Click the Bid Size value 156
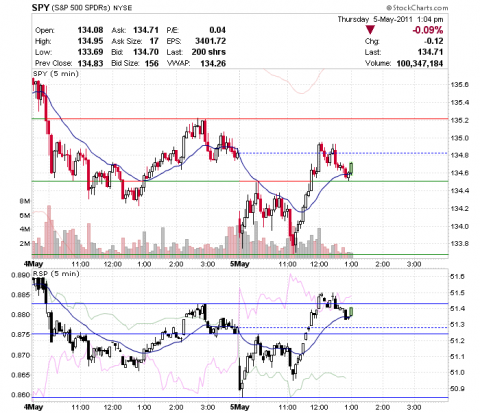The width and height of the screenshot is (480, 413). pyautogui.click(x=152, y=63)
